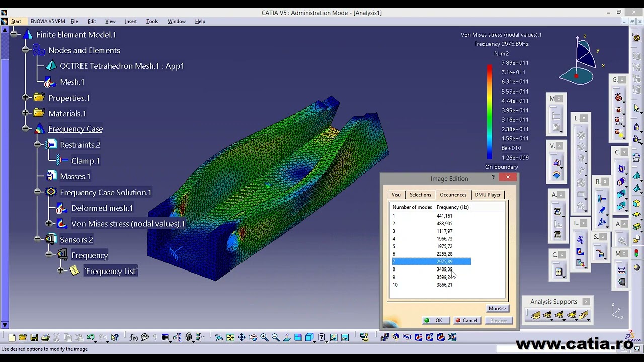644x362 pixels.
Task: Collapse the Frequency Case node
Action: pos(26,129)
